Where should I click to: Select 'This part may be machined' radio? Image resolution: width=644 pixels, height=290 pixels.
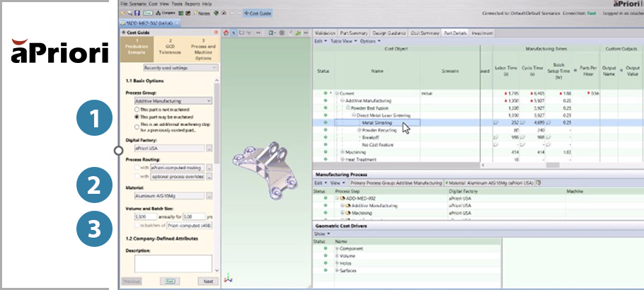click(x=137, y=117)
